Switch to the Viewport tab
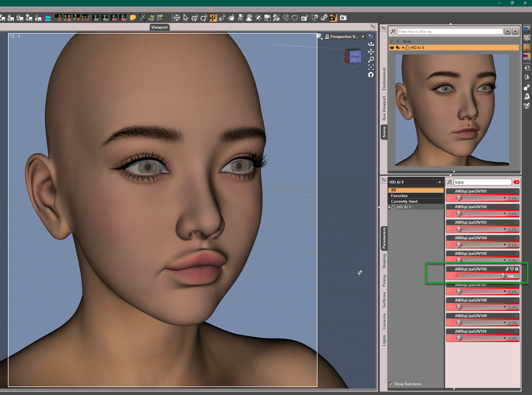 [x=159, y=27]
